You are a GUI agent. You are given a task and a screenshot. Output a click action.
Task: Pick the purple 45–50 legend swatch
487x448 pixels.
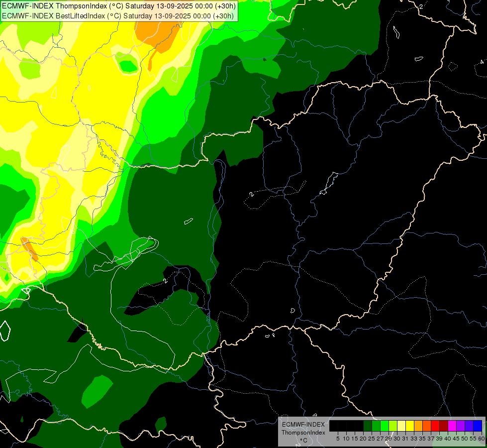coord(461,426)
